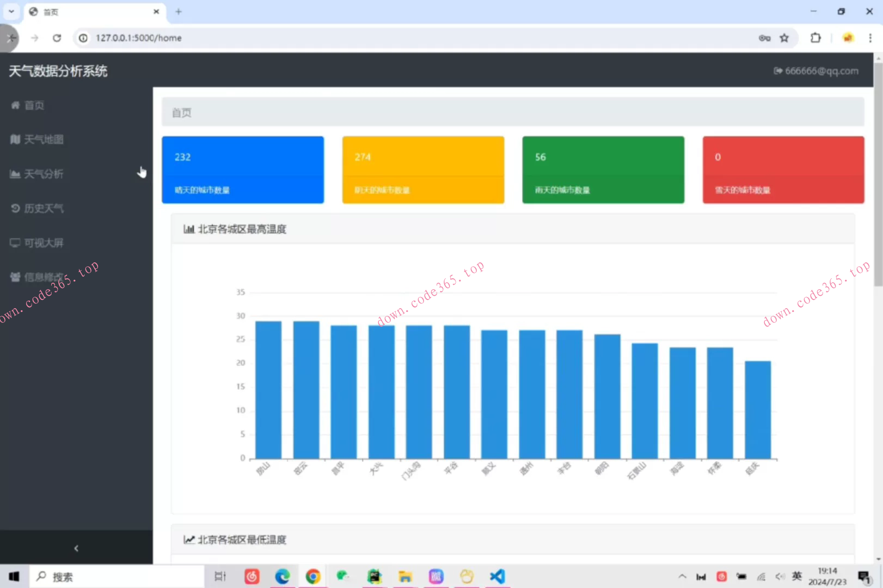Open the 天气分析 weather analysis section

click(x=44, y=174)
